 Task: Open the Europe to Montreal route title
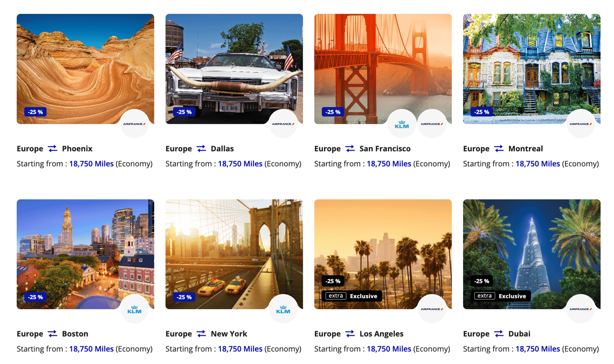click(x=503, y=149)
